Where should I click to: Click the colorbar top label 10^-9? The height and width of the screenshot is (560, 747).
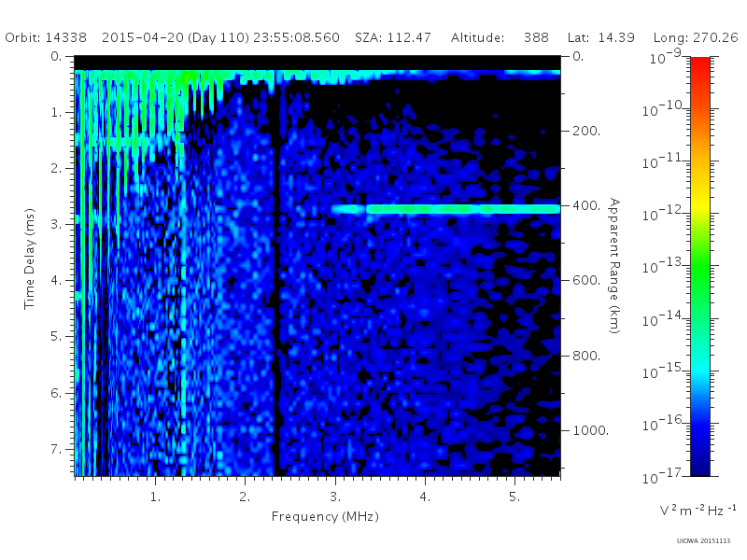[x=666, y=56]
